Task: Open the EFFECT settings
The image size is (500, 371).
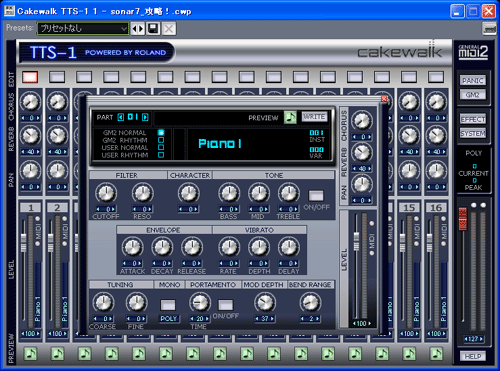Action: click(473, 119)
